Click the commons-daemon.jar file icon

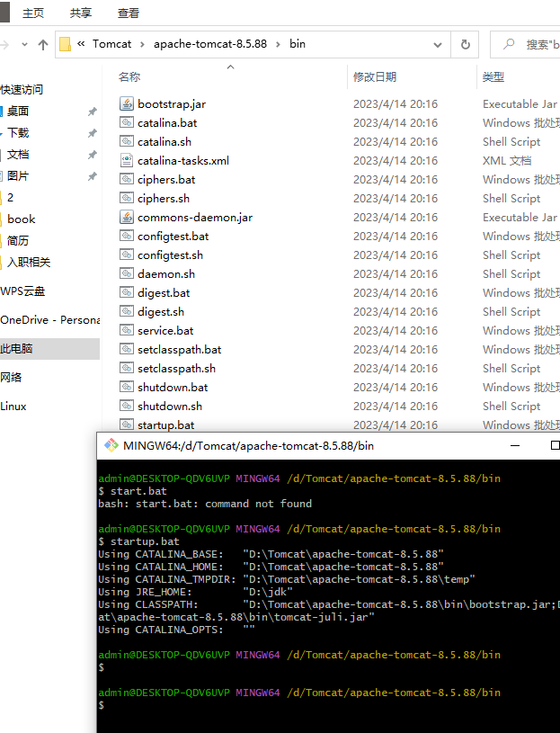click(127, 217)
